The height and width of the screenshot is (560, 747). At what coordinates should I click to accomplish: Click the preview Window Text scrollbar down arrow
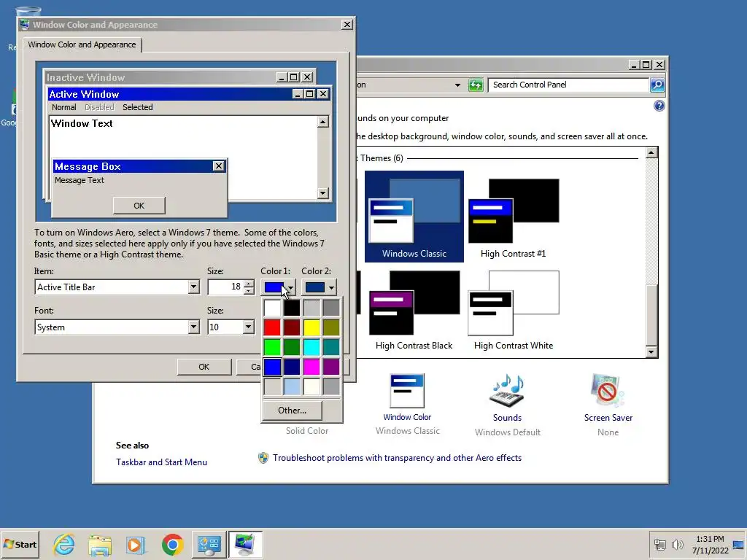(x=322, y=192)
